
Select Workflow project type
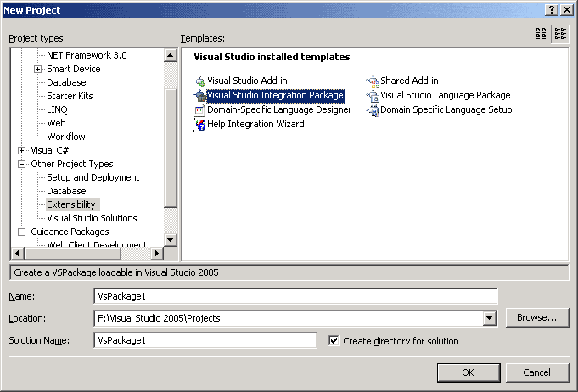tap(66, 137)
